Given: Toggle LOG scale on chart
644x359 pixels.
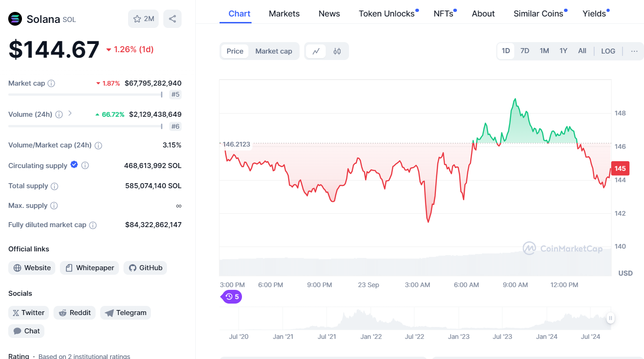Looking at the screenshot, I should coord(608,51).
